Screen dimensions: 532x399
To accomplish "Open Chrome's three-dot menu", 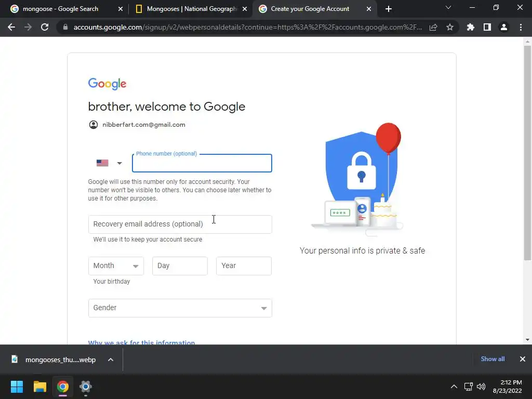I will [521, 27].
